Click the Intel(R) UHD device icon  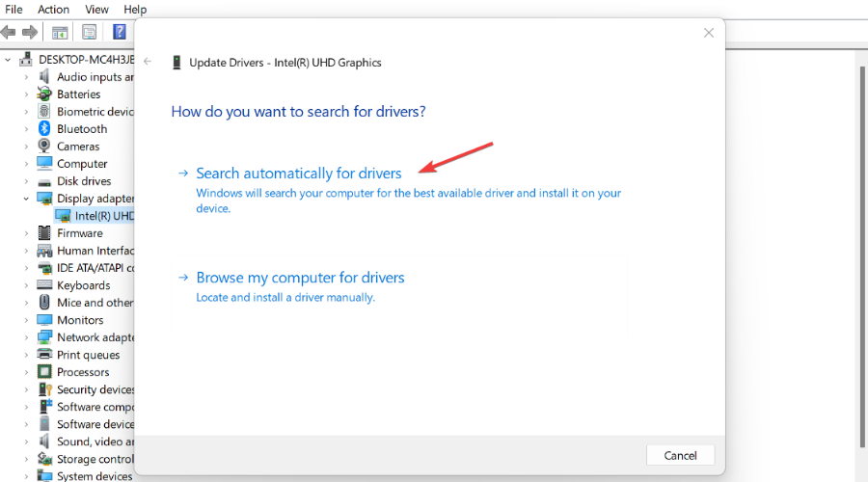pos(63,216)
